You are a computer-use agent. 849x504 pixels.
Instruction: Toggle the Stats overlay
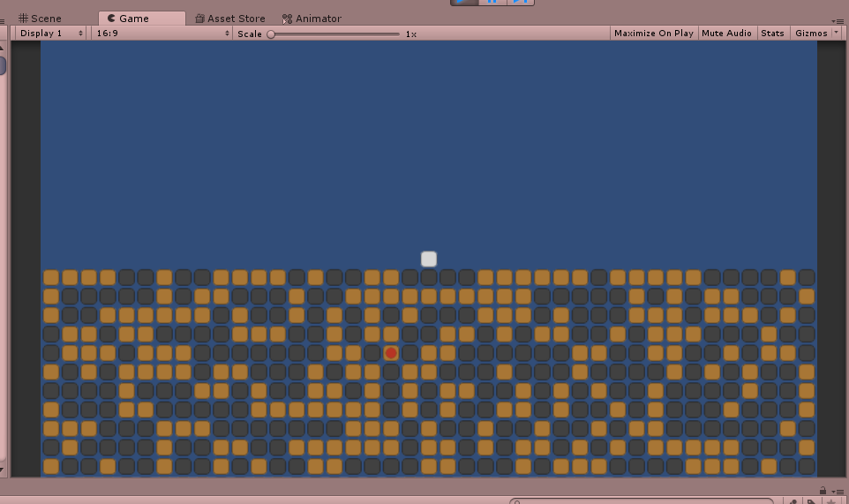tap(772, 33)
